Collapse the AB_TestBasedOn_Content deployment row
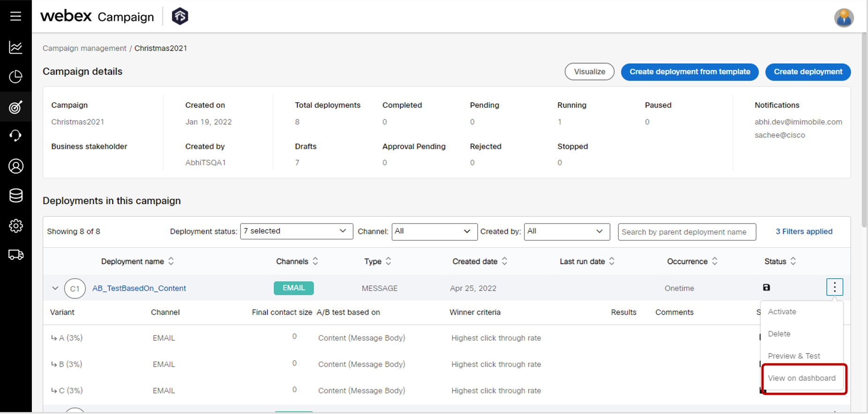The height and width of the screenshot is (414, 868). click(55, 288)
